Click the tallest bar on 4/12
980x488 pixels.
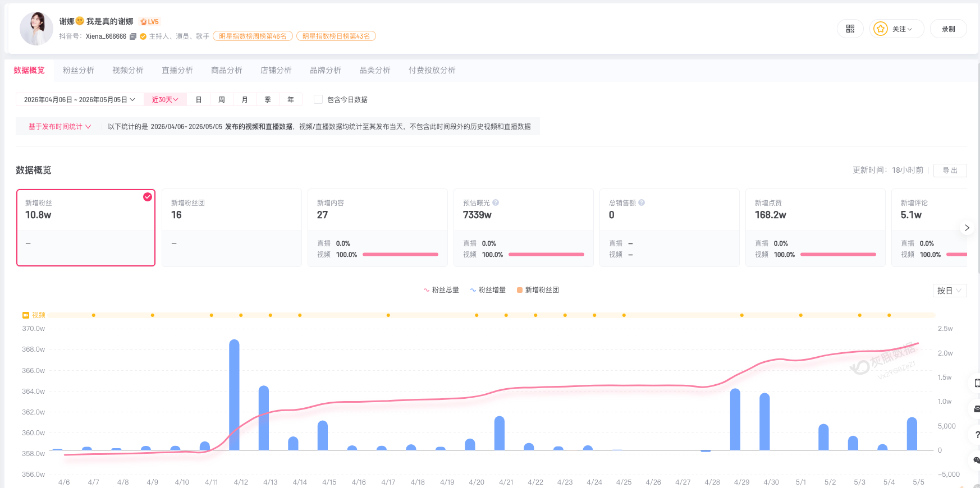pyautogui.click(x=234, y=394)
